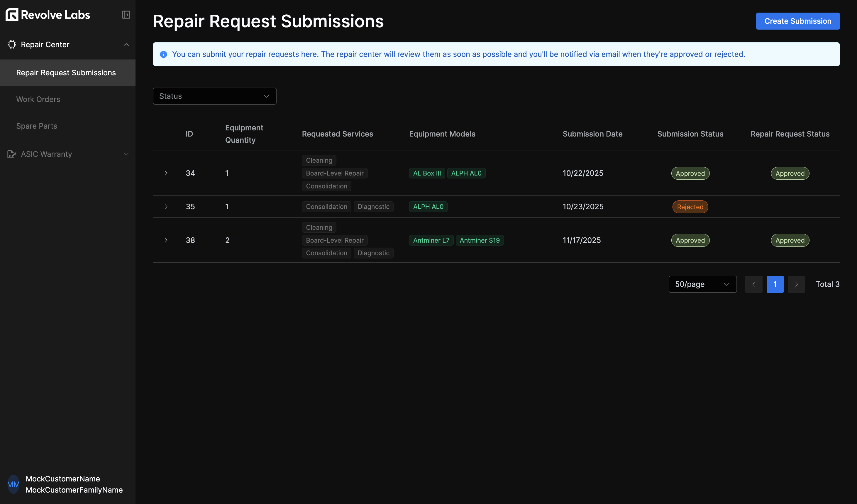Collapse the sidebar with the panel icon

[126, 15]
